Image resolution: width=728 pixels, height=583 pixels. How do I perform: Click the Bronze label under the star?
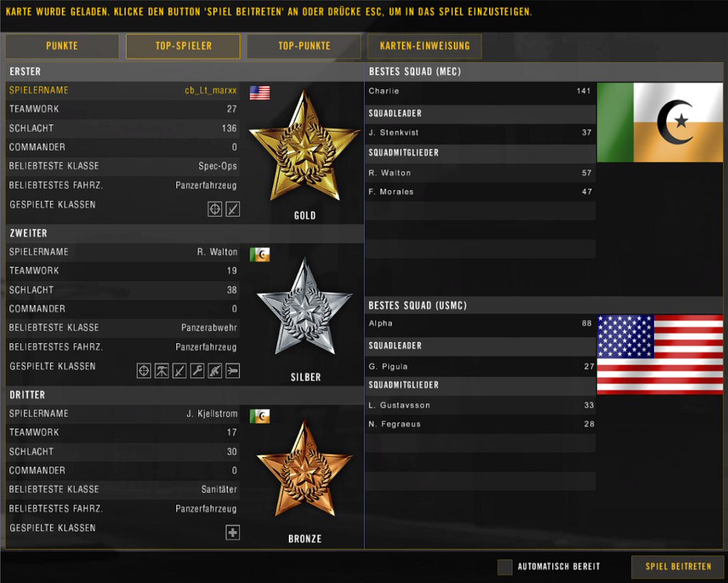pyautogui.click(x=305, y=539)
